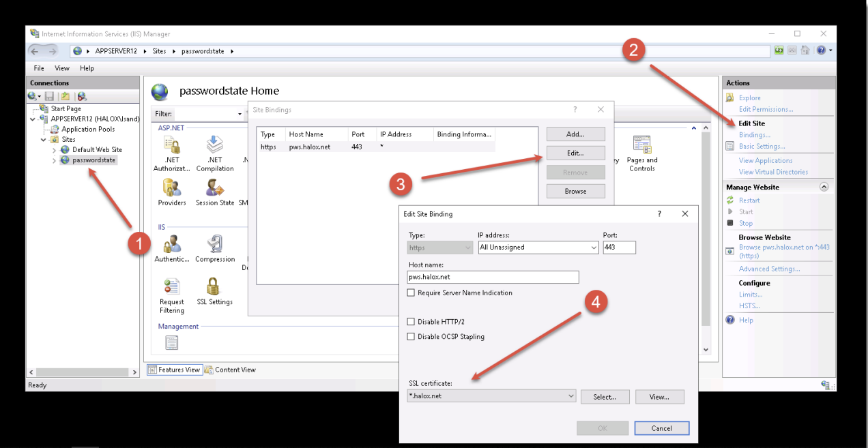868x448 pixels.
Task: Click Browse button in Site Bindings
Action: click(x=575, y=192)
